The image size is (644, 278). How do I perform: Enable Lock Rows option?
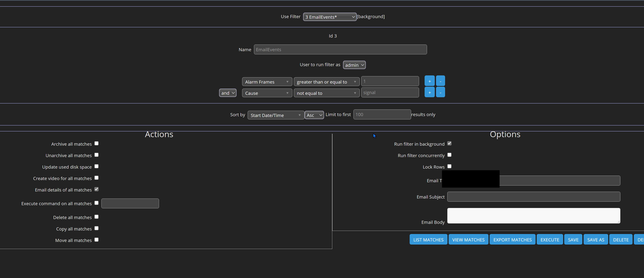[x=449, y=166]
